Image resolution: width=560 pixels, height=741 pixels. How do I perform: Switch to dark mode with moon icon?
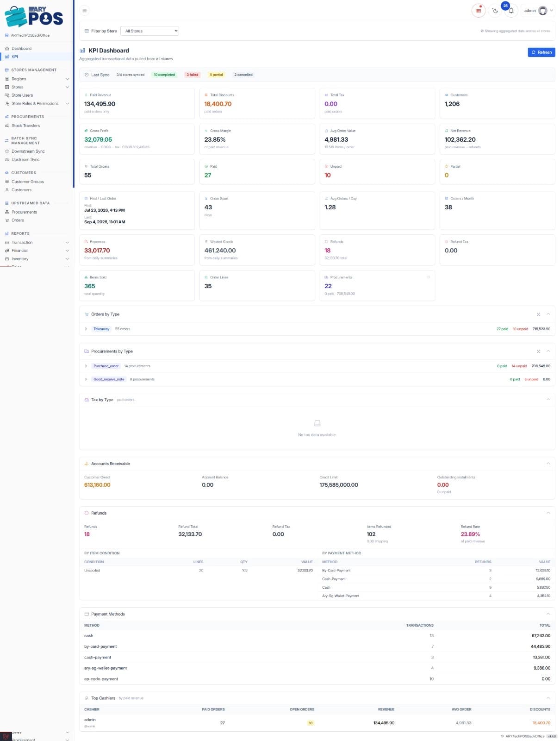(x=495, y=10)
